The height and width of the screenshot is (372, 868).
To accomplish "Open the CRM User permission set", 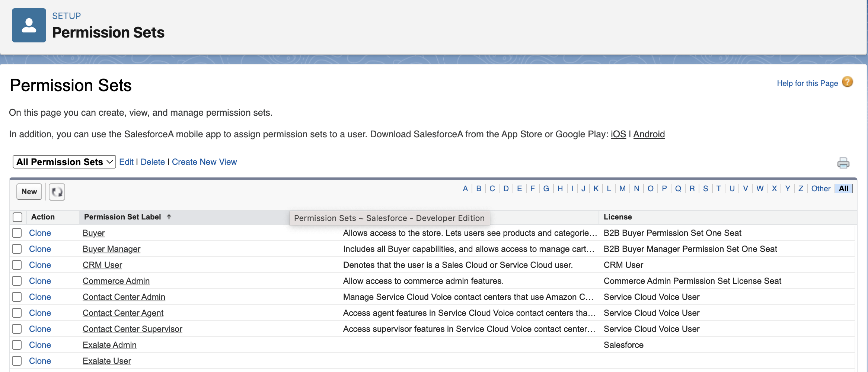I will click(102, 265).
